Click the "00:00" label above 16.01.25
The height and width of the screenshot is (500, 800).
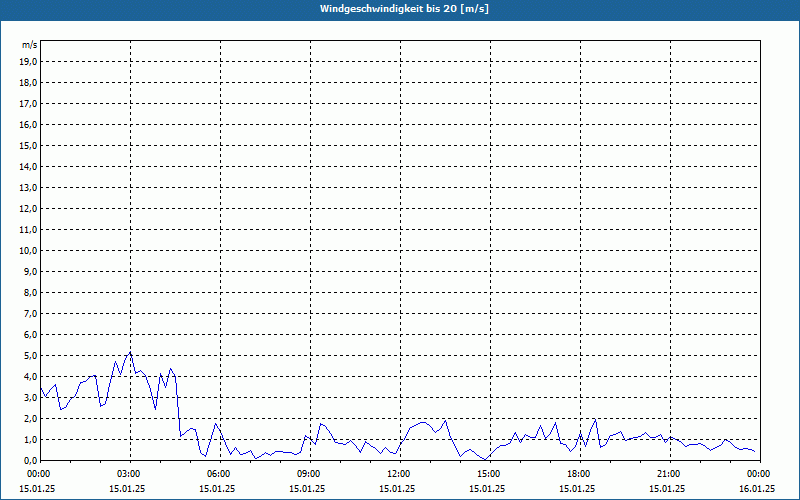[760, 474]
